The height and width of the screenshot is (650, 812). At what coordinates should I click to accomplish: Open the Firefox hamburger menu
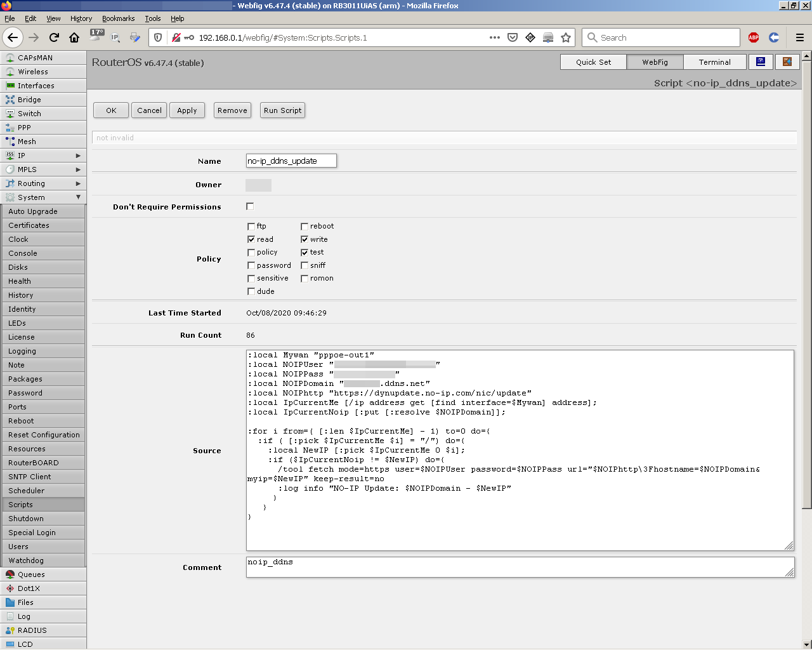click(x=800, y=37)
